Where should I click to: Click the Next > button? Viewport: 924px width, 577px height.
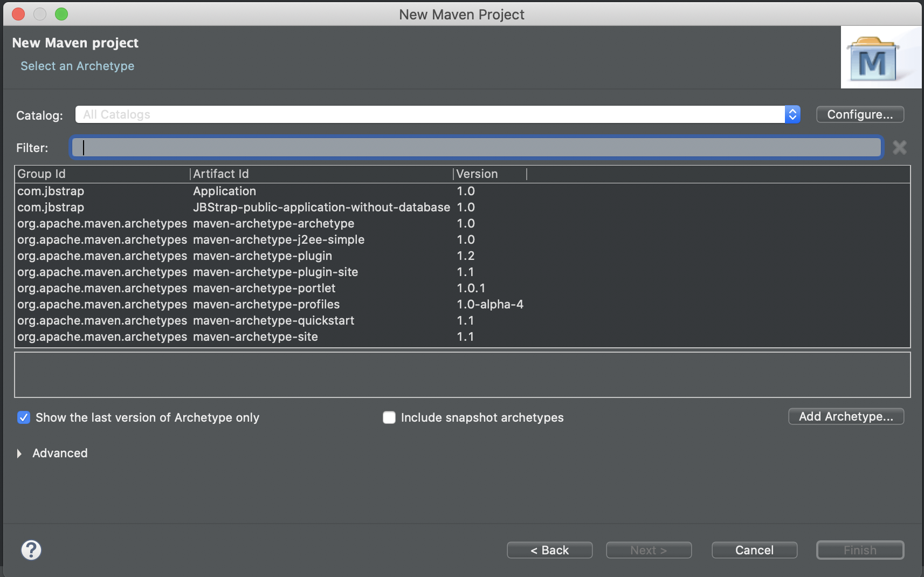coord(649,550)
